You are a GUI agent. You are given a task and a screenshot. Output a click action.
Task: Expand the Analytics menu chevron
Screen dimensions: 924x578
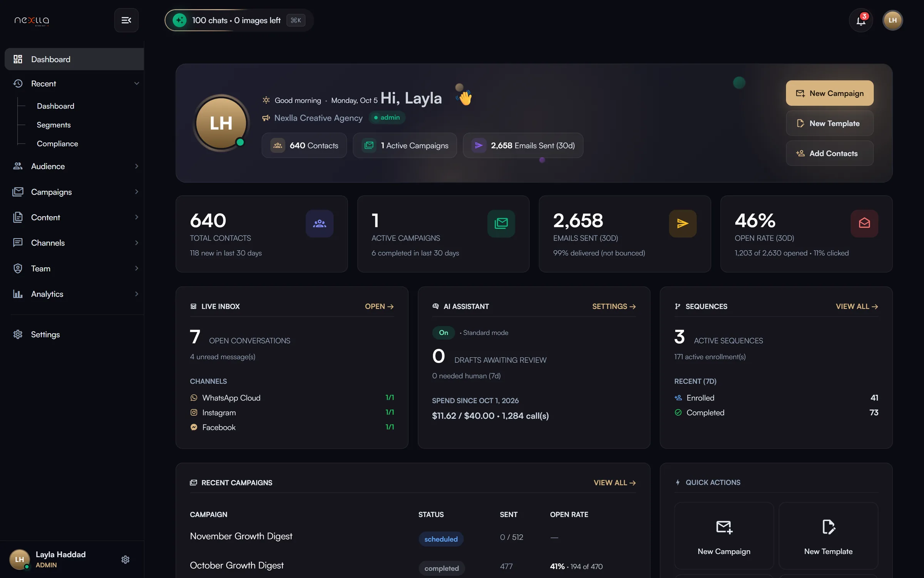coord(136,294)
